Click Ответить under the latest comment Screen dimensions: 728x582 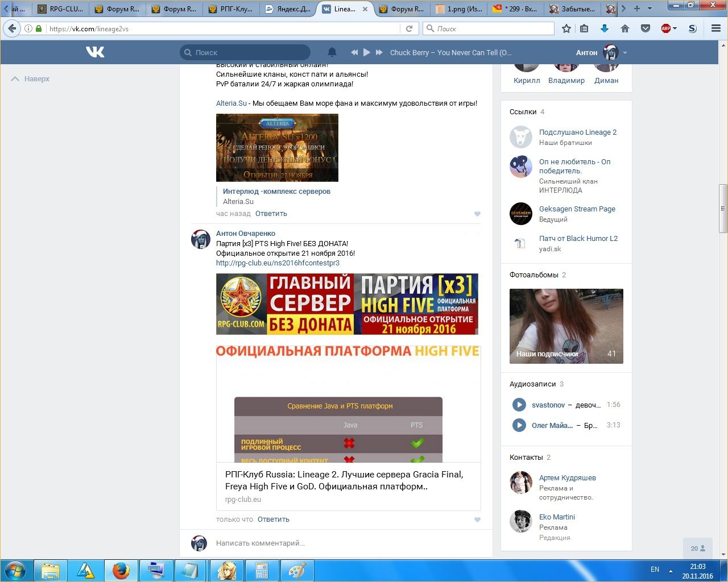click(x=273, y=519)
